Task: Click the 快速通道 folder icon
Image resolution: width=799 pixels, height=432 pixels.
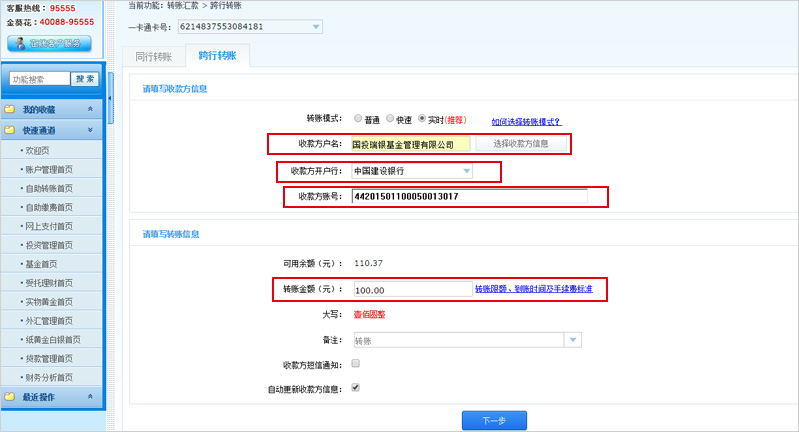Action: pos(10,130)
